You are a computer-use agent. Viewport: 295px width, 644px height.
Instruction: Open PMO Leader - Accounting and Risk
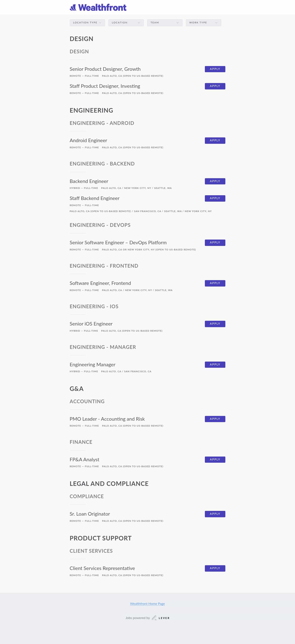click(x=107, y=419)
